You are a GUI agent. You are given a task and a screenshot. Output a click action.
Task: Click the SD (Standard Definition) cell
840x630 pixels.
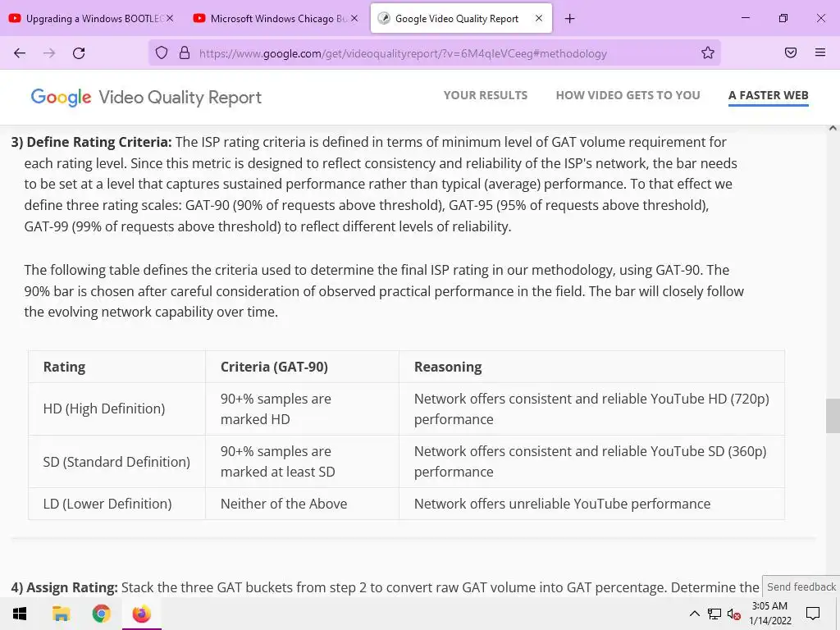coord(116,462)
